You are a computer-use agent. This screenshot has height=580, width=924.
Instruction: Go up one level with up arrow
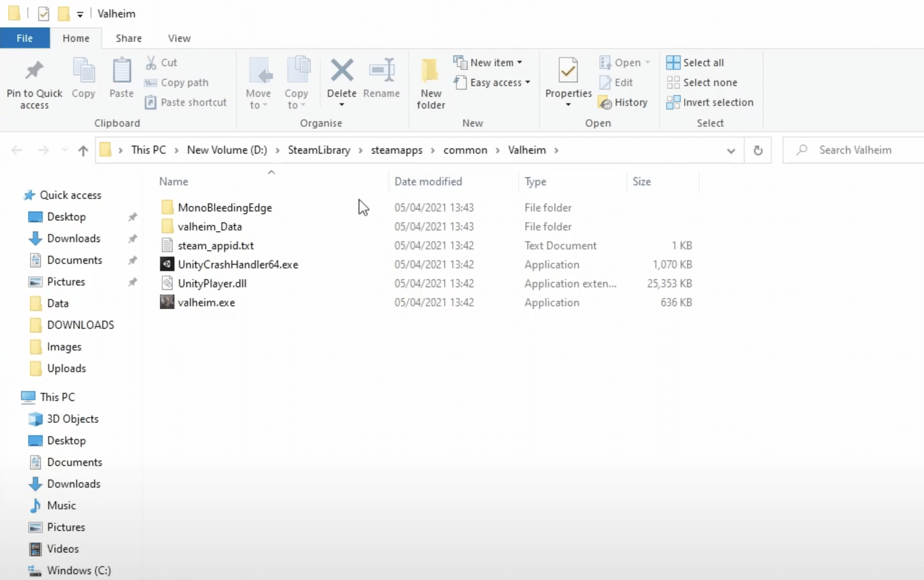point(83,150)
